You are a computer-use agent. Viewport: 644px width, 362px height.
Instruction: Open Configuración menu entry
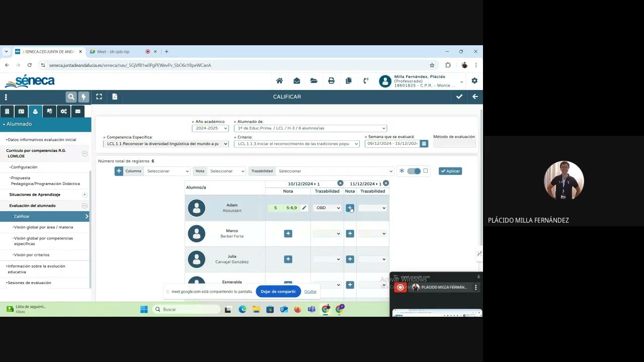[23, 167]
